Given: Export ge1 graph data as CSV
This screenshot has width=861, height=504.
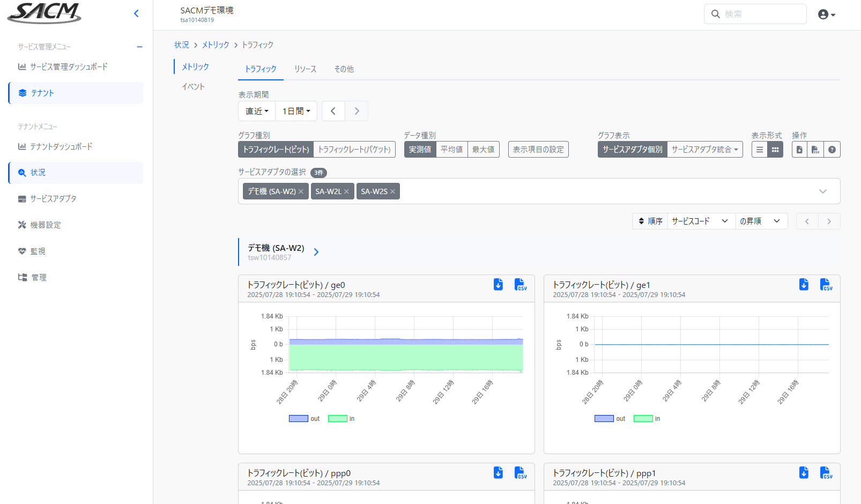Looking at the screenshot, I should pyautogui.click(x=826, y=285).
